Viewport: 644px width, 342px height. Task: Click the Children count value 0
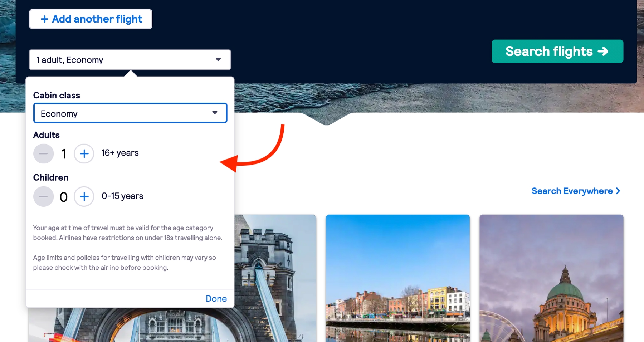(x=64, y=197)
